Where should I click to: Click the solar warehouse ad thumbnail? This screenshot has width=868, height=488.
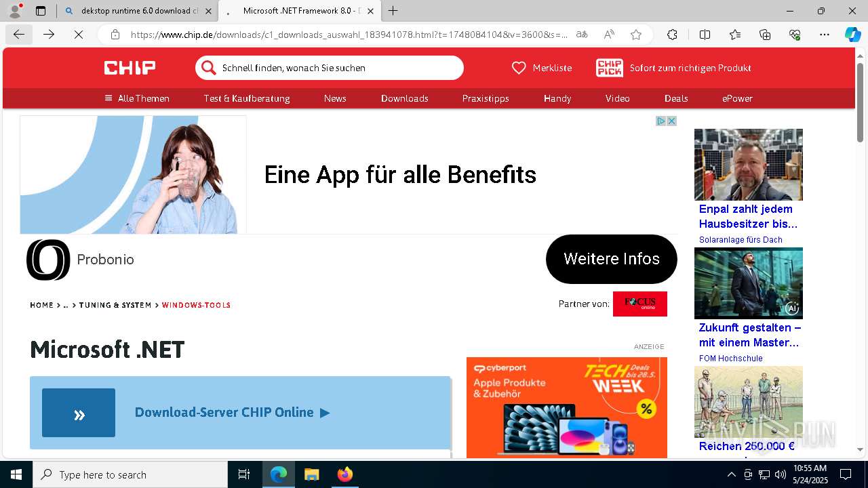click(x=749, y=165)
